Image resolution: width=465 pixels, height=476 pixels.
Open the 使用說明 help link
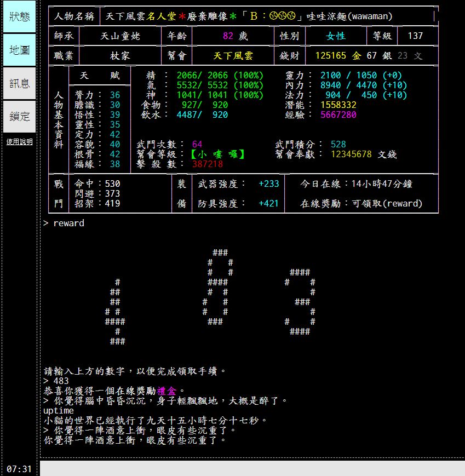(19, 142)
